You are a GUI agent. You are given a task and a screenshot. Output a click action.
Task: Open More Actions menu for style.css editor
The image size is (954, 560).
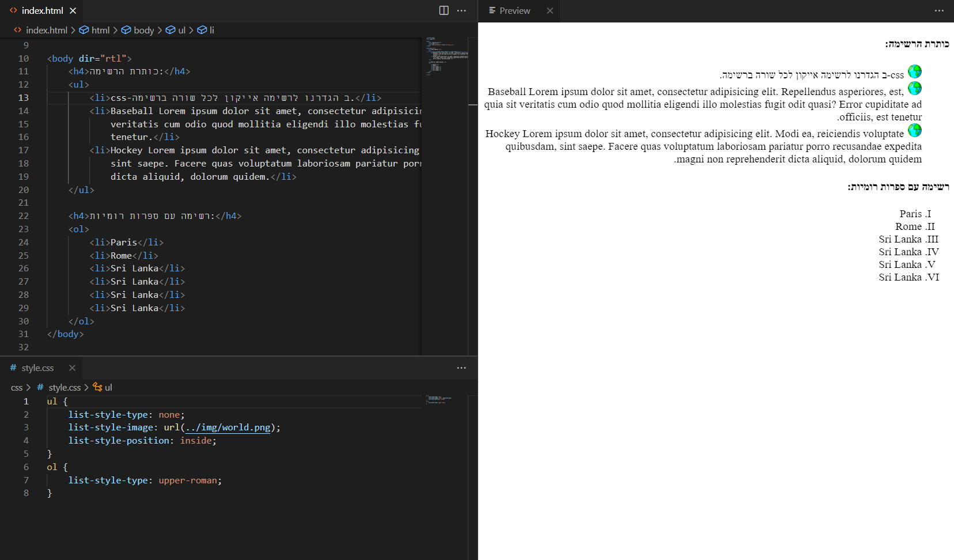[461, 368]
